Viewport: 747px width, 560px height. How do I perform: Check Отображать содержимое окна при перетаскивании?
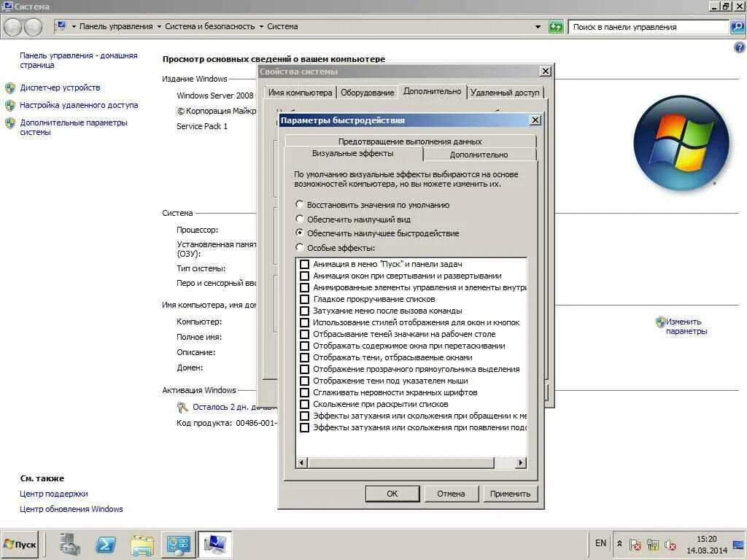(304, 346)
